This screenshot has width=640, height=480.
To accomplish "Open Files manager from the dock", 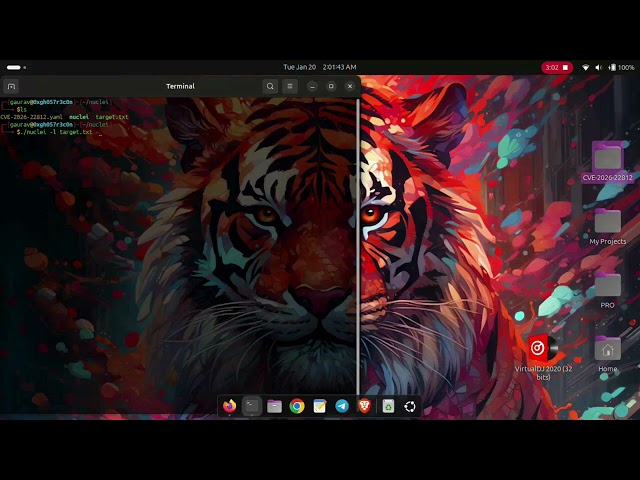I will click(274, 406).
